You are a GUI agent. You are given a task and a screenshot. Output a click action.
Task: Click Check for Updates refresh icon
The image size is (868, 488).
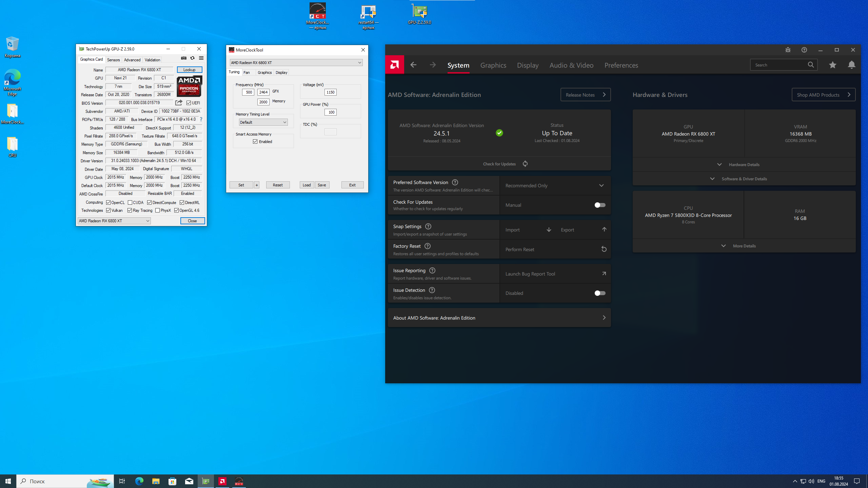click(x=525, y=164)
